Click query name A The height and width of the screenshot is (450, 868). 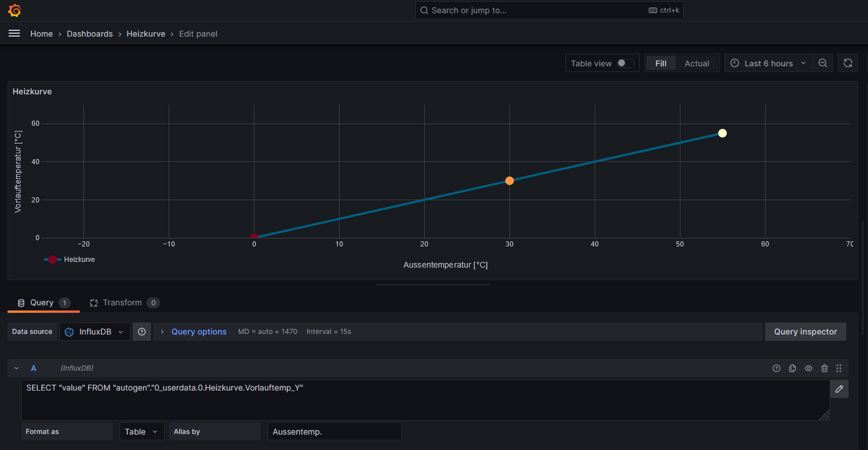34,368
